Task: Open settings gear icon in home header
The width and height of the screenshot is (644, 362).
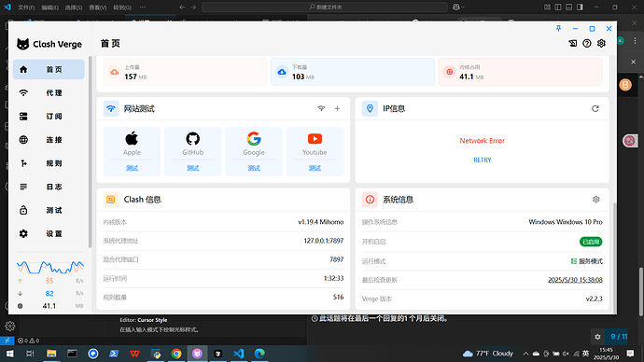Action: [x=601, y=43]
